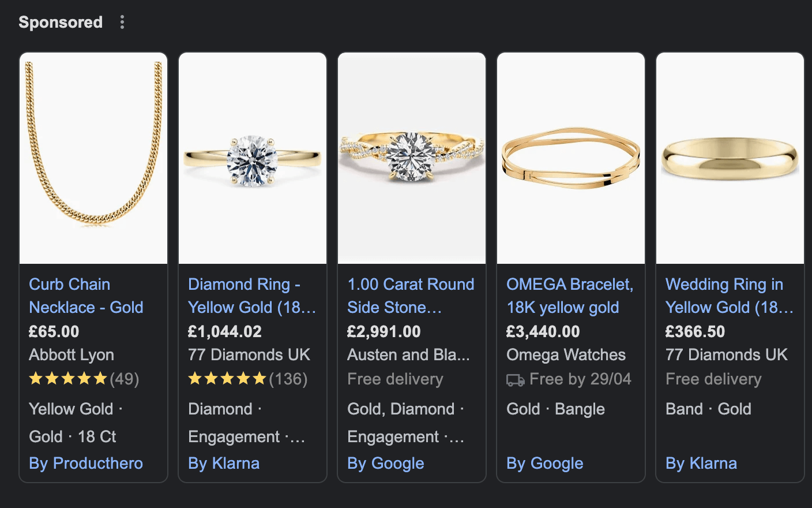Image resolution: width=812 pixels, height=508 pixels.
Task: Open the Sponsored ads three-dot menu
Action: [x=122, y=22]
